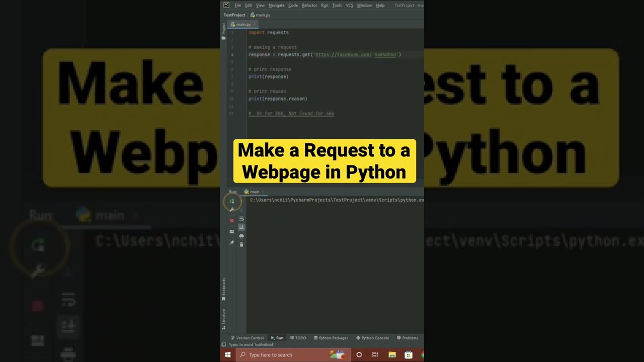644x362 pixels.
Task: Click main.py in the breadcrumb bar
Action: point(261,15)
